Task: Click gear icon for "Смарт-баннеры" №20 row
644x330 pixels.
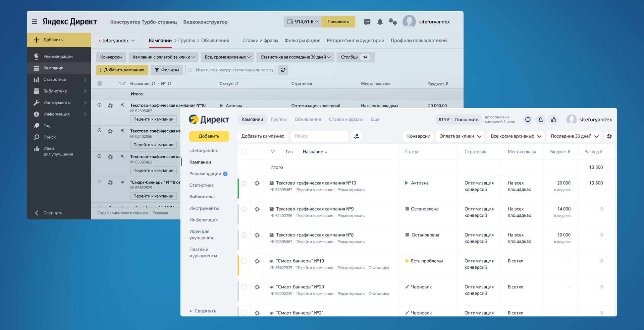Action: pos(257,287)
